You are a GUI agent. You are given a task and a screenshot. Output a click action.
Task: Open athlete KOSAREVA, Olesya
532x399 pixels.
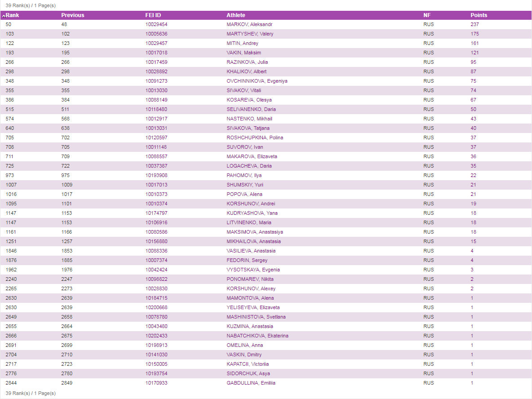tap(249, 100)
